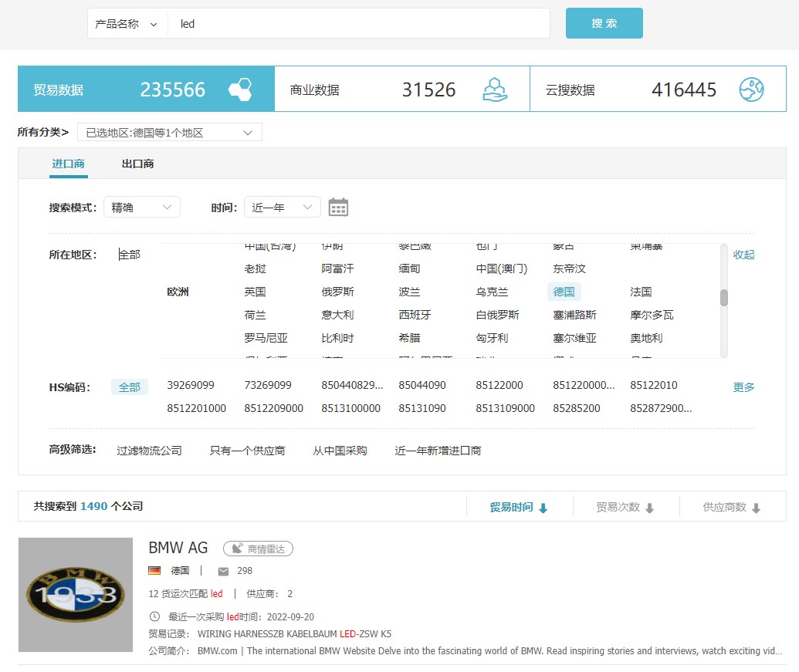
Task: Click 更多 to show more HS codes
Action: 743,387
